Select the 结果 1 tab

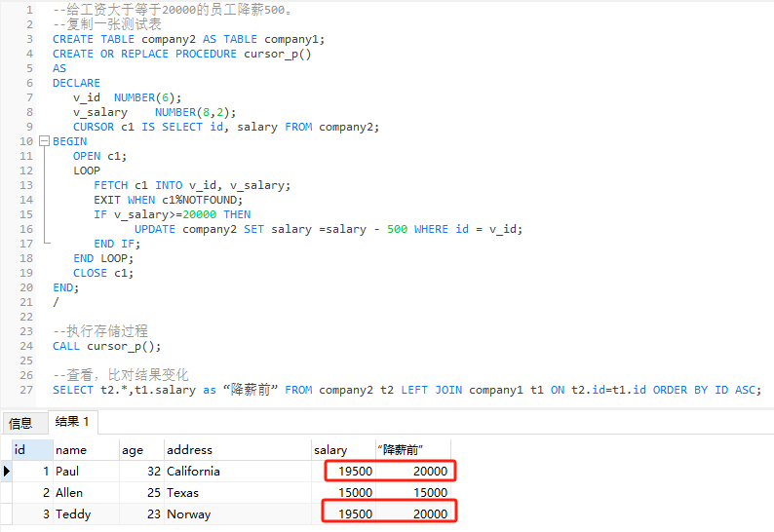[72, 422]
